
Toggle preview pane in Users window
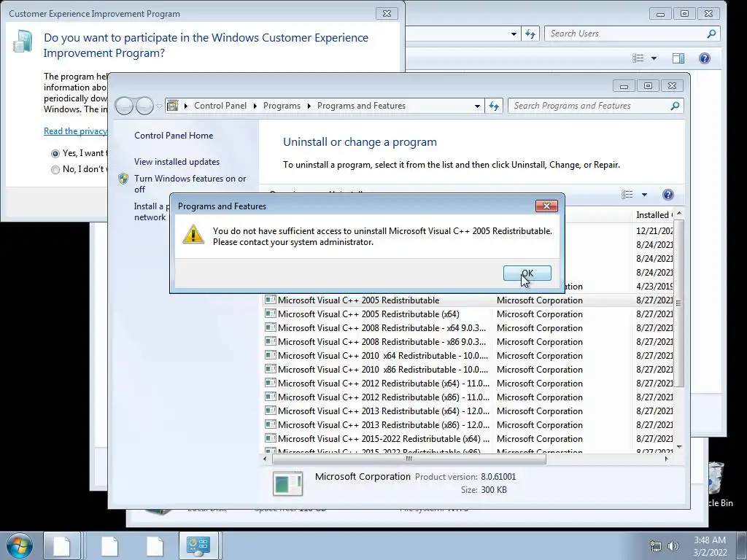[x=678, y=58]
